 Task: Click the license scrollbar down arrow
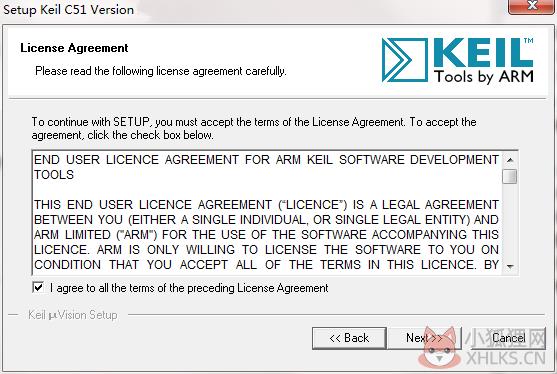point(510,266)
